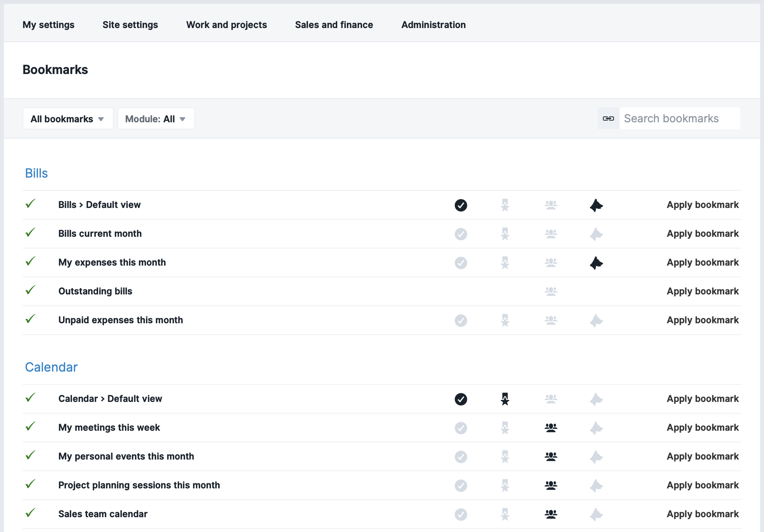The width and height of the screenshot is (764, 532).
Task: Open the My settings menu
Action: [49, 25]
